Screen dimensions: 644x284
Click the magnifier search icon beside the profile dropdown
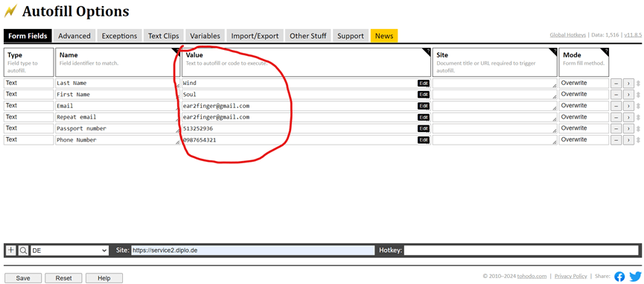[23, 250]
